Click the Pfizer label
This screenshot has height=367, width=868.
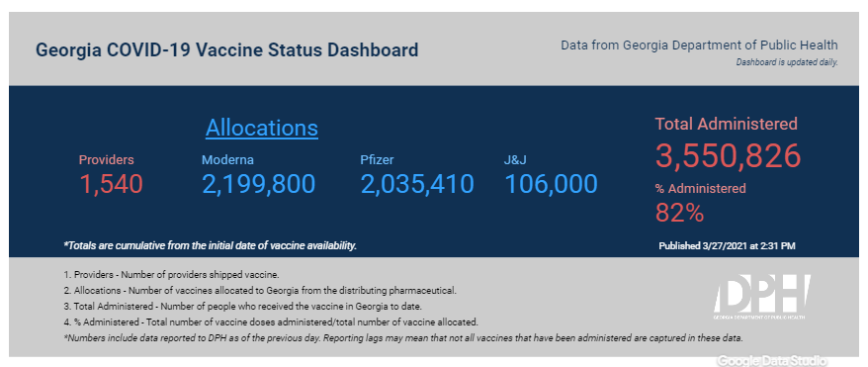377,160
